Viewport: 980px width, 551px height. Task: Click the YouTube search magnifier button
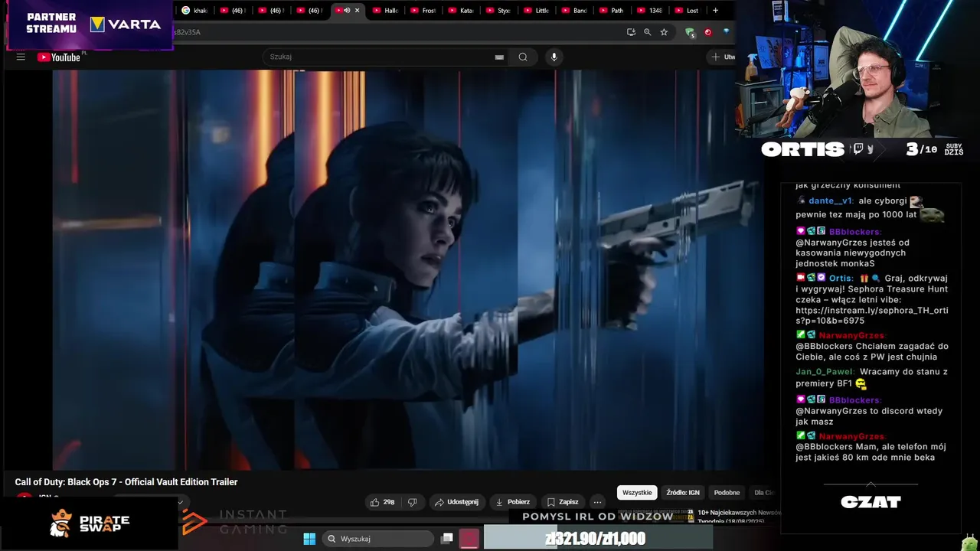pos(523,57)
